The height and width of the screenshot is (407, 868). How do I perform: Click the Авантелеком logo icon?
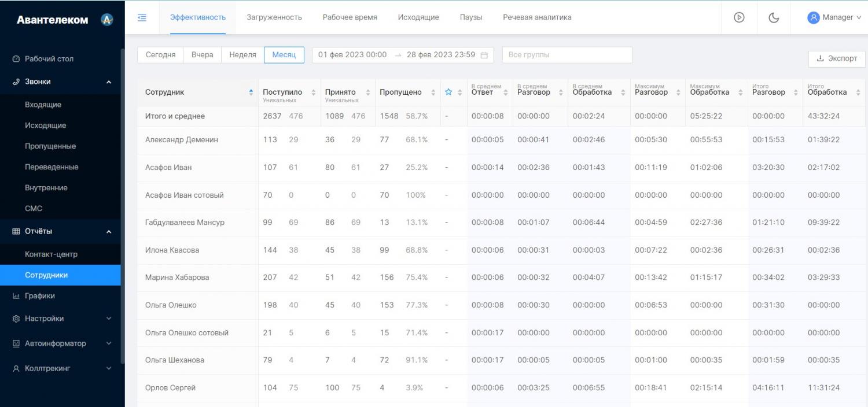tap(107, 20)
